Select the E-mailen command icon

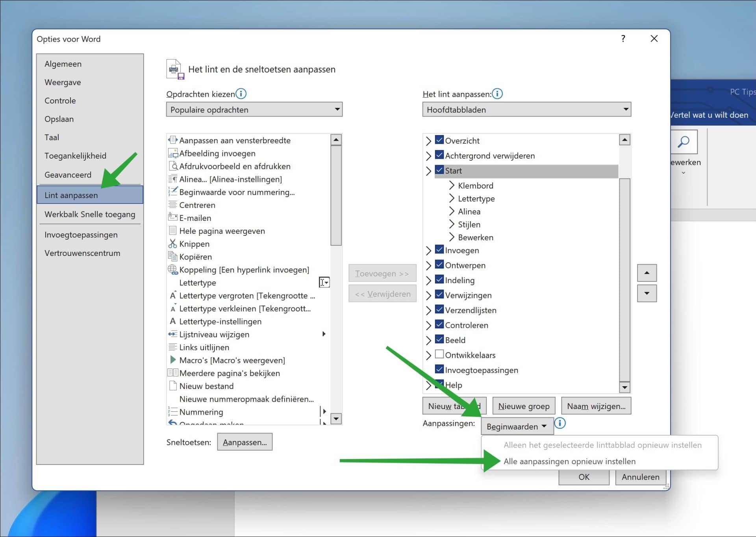[x=172, y=218]
